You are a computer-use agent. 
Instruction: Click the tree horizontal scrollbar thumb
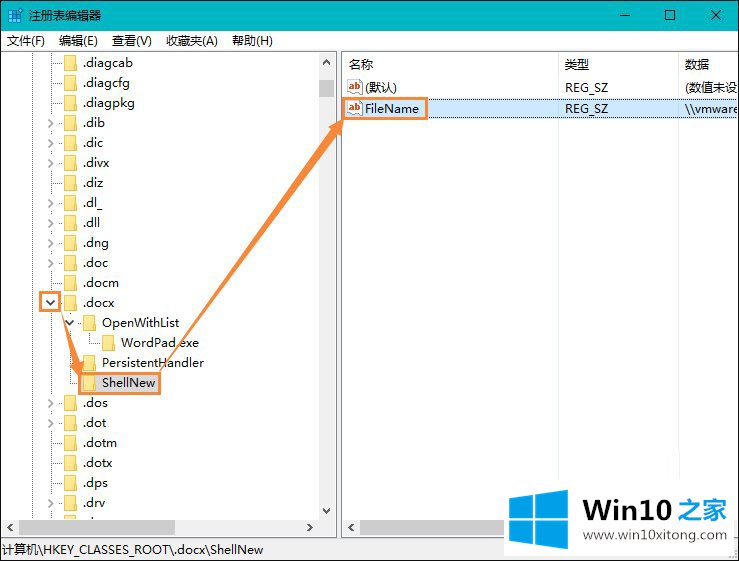[x=97, y=527]
